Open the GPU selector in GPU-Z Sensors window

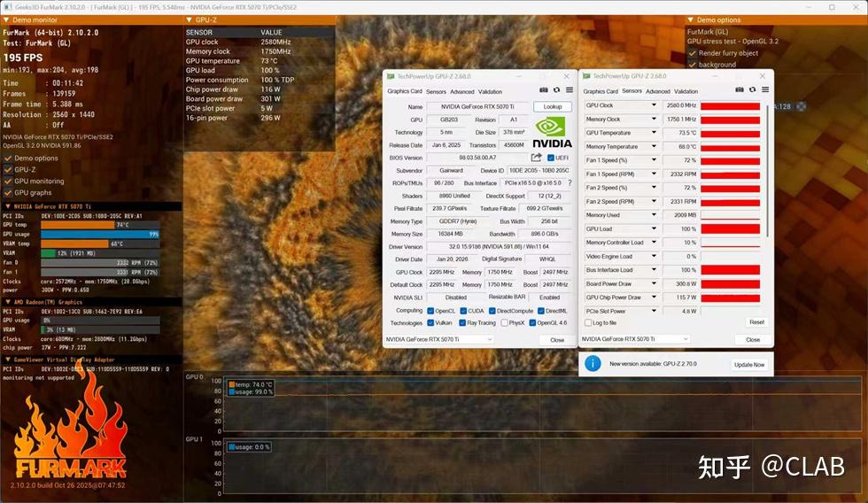click(x=634, y=338)
